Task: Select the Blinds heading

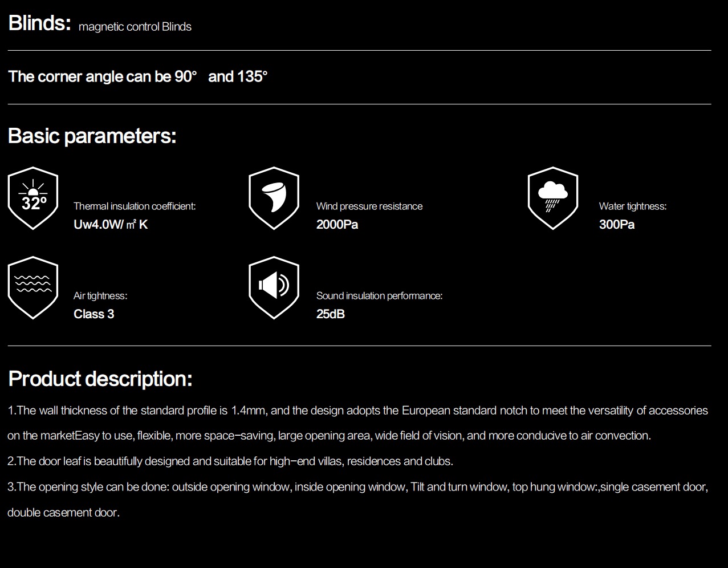Action: pos(39,23)
